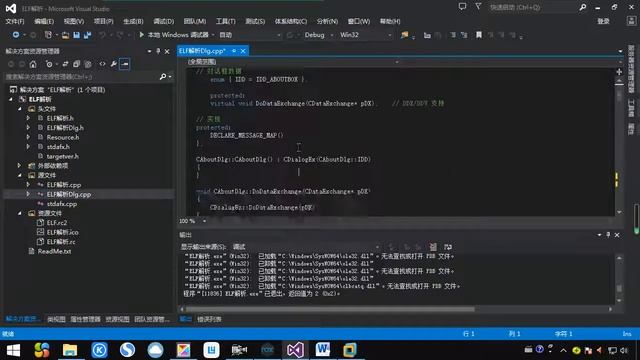This screenshot has width=640, height=360.
Task: Click the View Code angle-brackets icon
Action: pyautogui.click(x=102, y=64)
